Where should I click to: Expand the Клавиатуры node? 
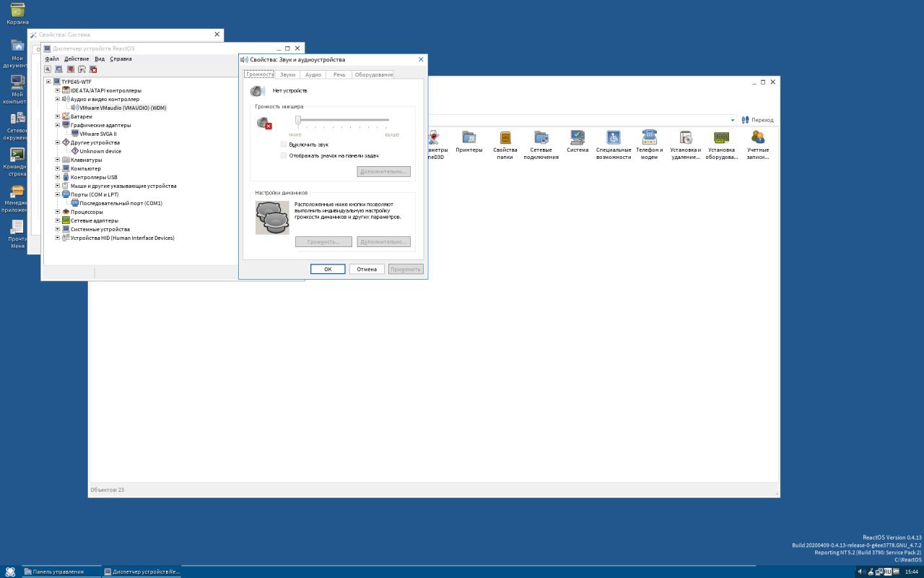[58, 160]
